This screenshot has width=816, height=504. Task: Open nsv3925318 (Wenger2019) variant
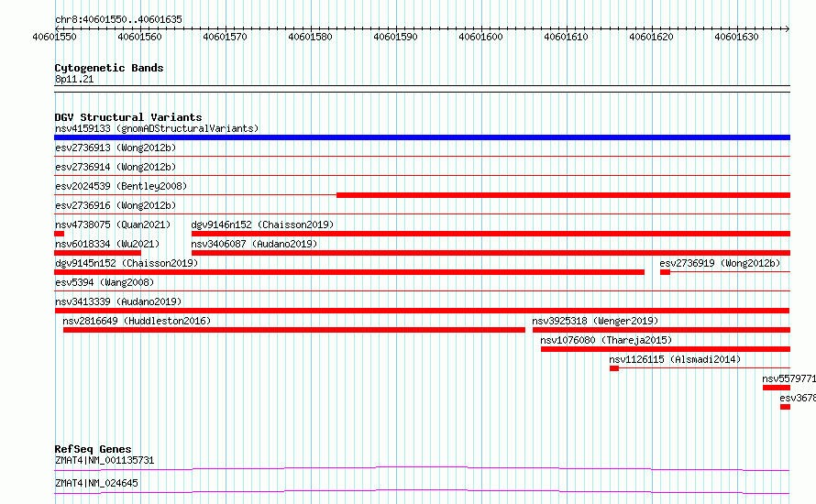(595, 321)
